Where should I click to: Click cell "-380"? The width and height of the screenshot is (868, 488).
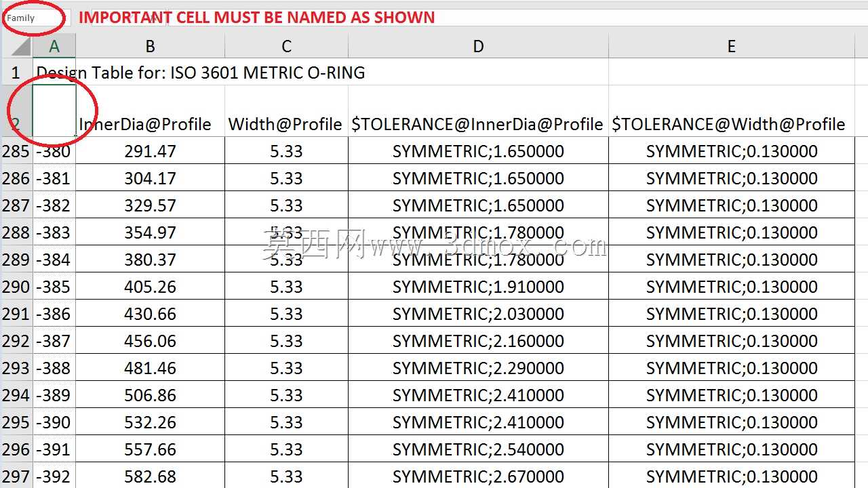[x=54, y=150]
